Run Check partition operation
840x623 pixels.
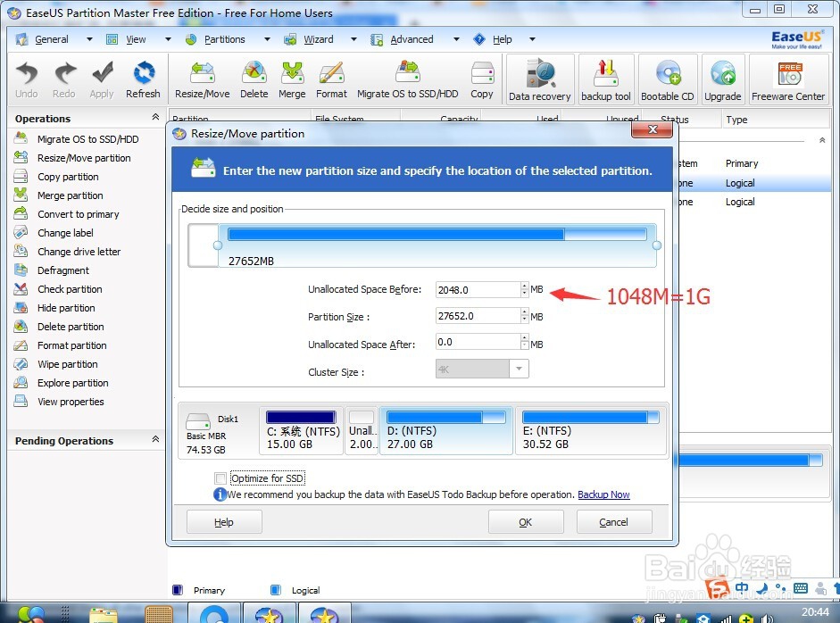58,289
